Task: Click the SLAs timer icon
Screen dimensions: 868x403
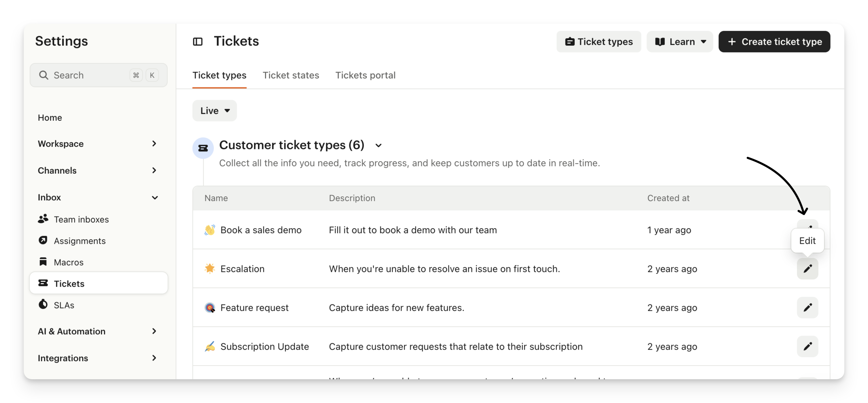Action: tap(43, 305)
